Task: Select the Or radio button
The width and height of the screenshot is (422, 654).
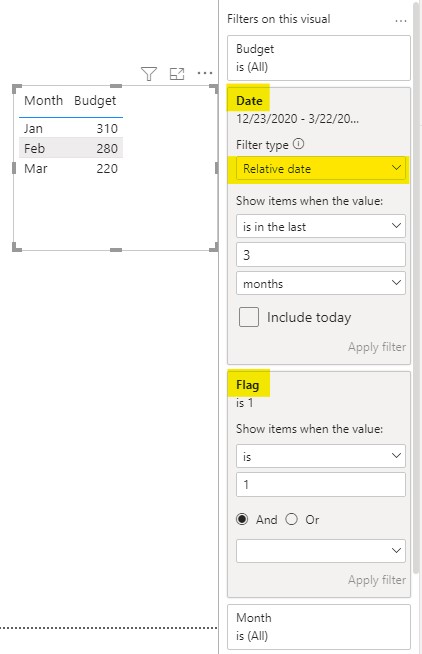Action: coord(291,519)
